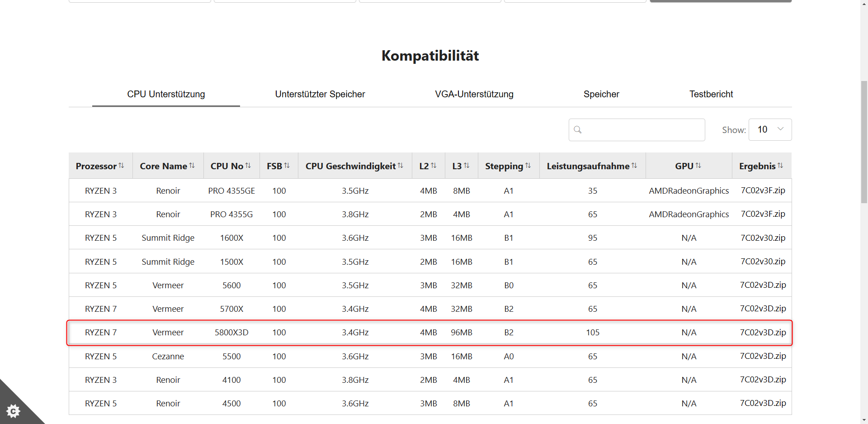Click the 5800X3D CPU No cell
The height and width of the screenshot is (424, 868).
click(x=231, y=332)
